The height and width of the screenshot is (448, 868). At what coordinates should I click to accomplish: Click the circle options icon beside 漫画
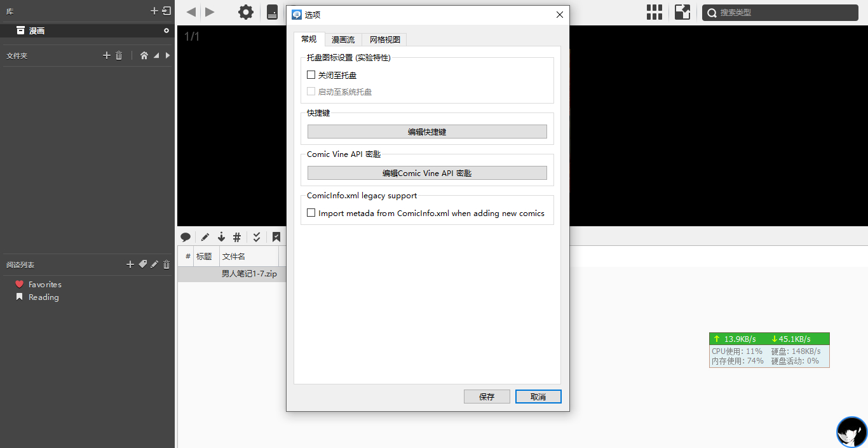tap(166, 31)
